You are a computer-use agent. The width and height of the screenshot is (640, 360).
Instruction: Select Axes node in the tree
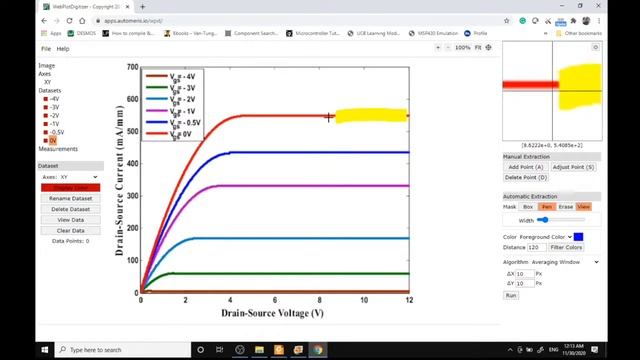pyautogui.click(x=44, y=74)
